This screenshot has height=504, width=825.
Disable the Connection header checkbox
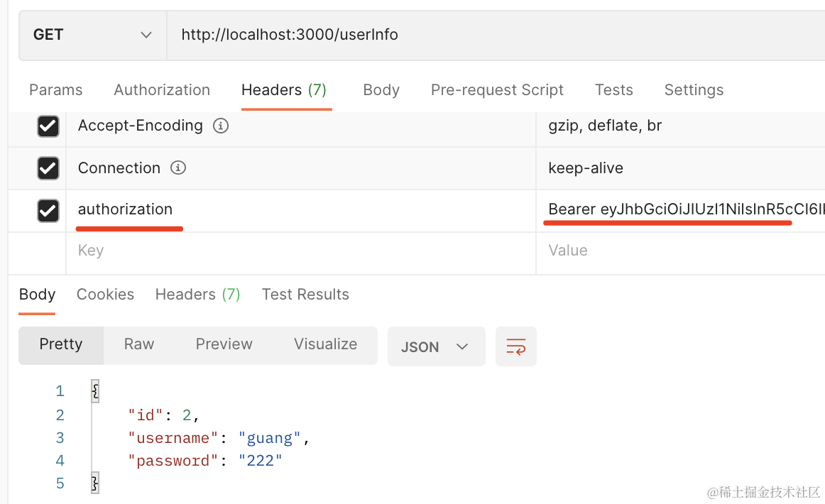48,168
